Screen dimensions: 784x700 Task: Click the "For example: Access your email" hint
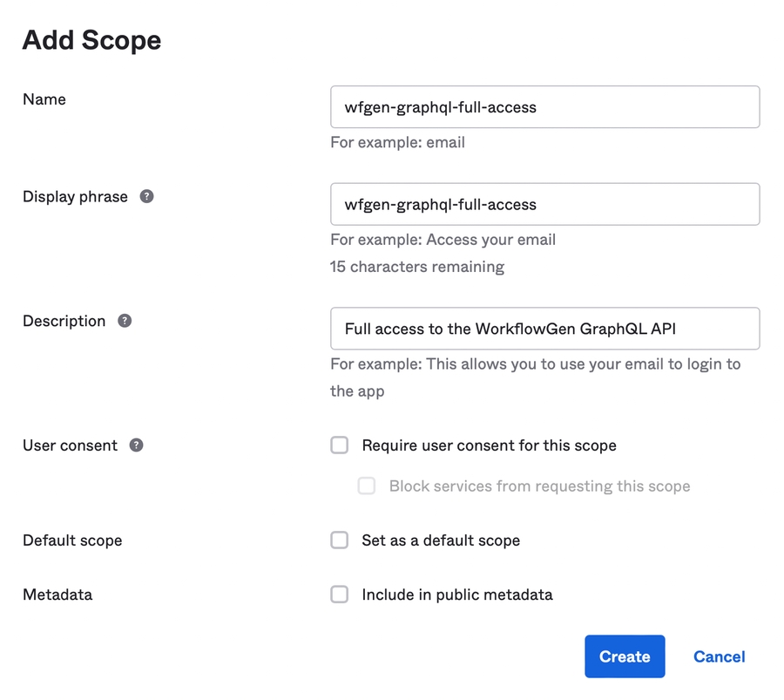coord(443,240)
